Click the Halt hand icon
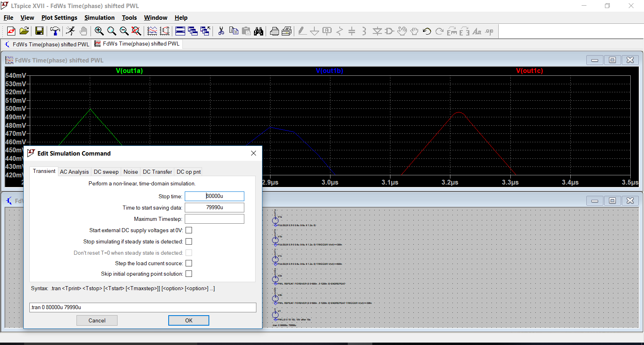Viewport: 644px width, 345px height. 83,31
